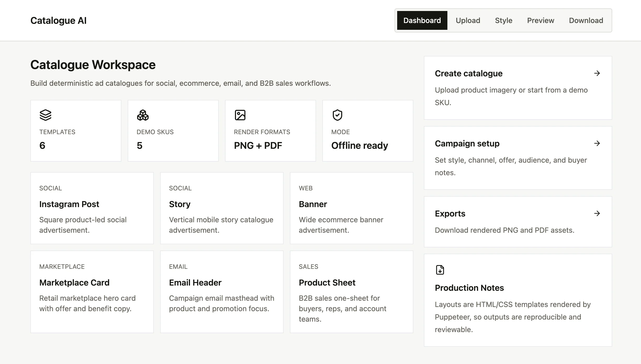Open the Create catalogue link
The image size is (641, 364).
(x=518, y=88)
